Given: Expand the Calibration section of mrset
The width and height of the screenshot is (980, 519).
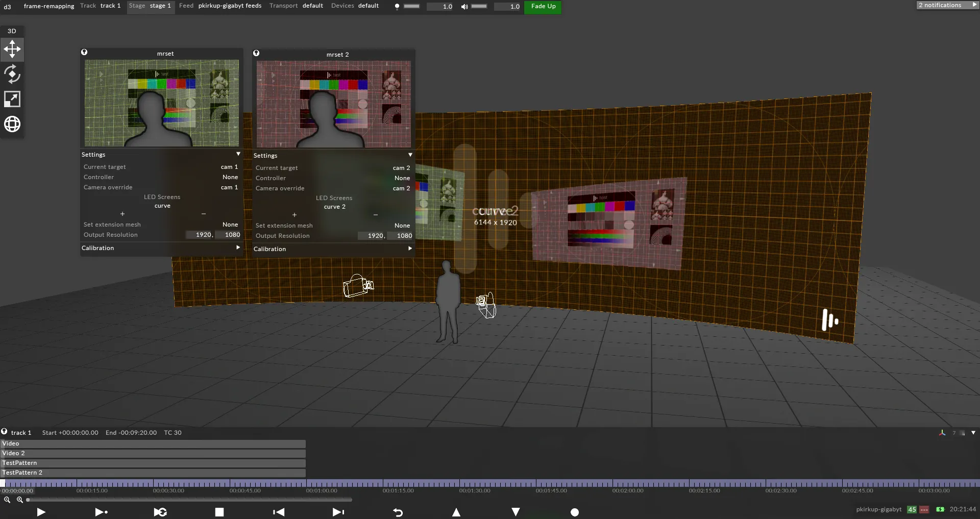Looking at the screenshot, I should click(x=238, y=248).
